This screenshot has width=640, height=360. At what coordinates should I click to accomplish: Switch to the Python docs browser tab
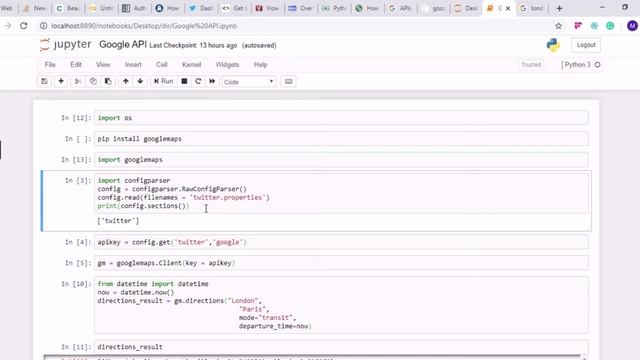tap(334, 8)
